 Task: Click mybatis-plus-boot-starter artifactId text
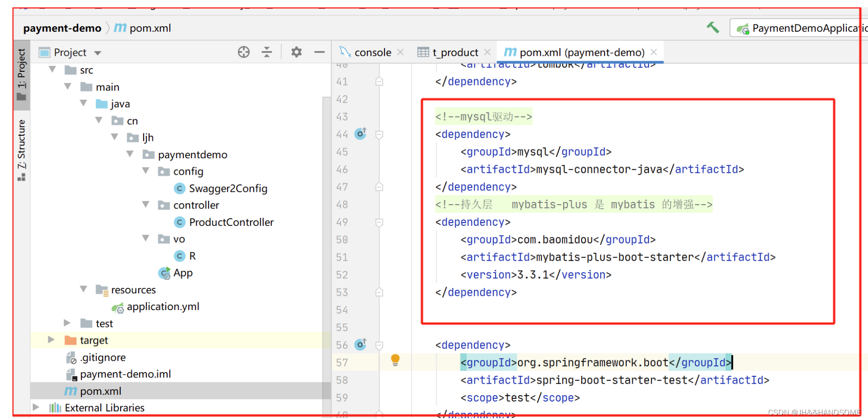point(615,257)
